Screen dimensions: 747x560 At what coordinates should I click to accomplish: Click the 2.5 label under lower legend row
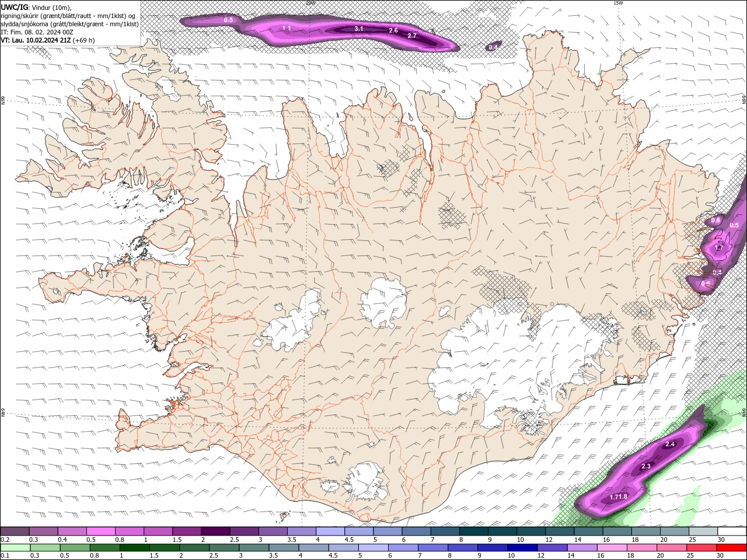214,555
